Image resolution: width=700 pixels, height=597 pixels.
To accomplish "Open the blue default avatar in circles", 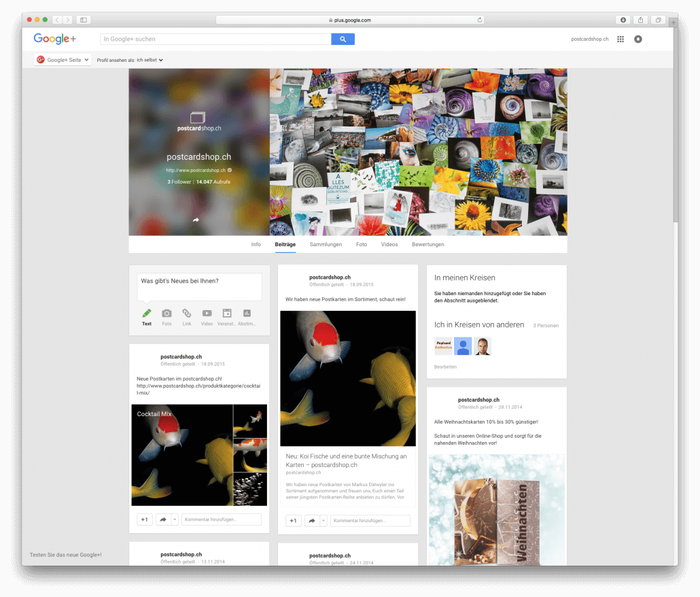I will (463, 345).
